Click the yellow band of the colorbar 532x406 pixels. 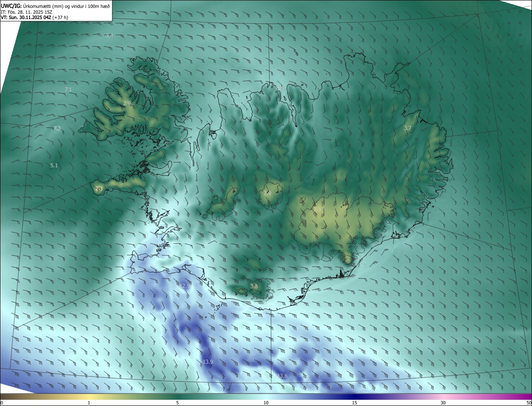pos(89,396)
